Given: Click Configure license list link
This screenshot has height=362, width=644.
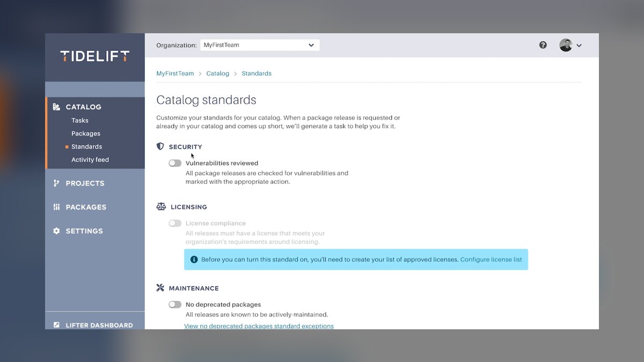Looking at the screenshot, I should (491, 260).
